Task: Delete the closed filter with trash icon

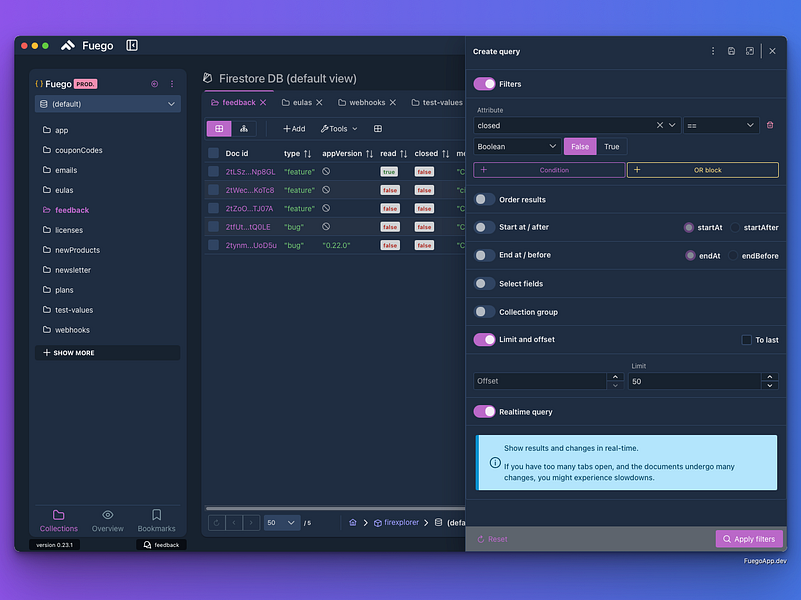Action: pos(770,125)
